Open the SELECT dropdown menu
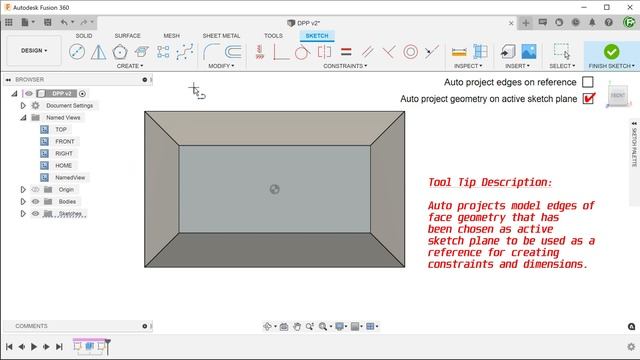Screen dimensions: 640x360 [x=562, y=66]
